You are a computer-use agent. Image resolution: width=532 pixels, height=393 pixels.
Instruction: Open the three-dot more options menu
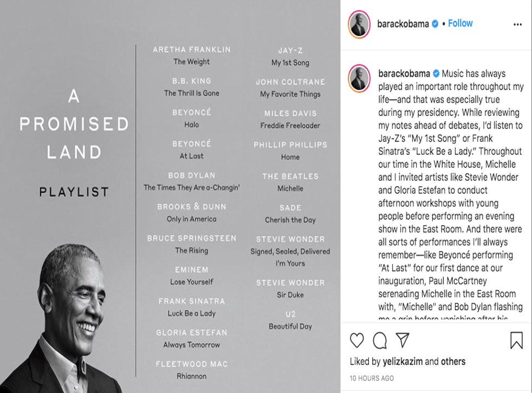click(x=517, y=24)
